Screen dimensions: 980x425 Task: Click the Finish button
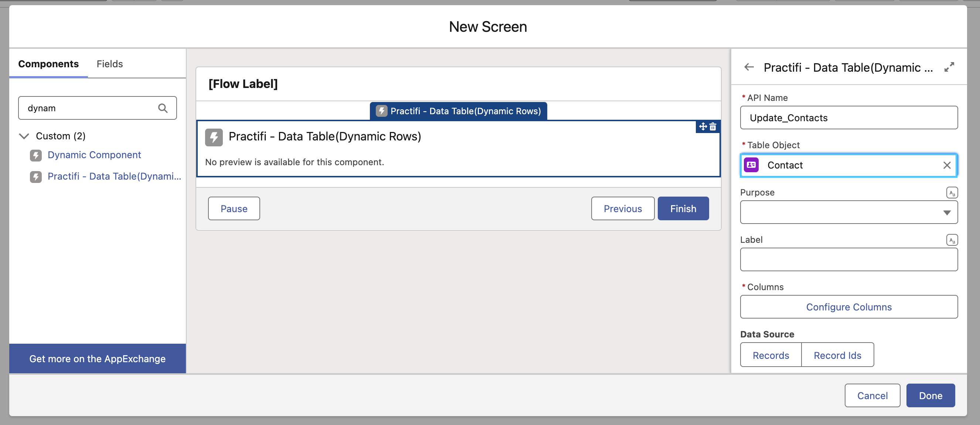683,208
